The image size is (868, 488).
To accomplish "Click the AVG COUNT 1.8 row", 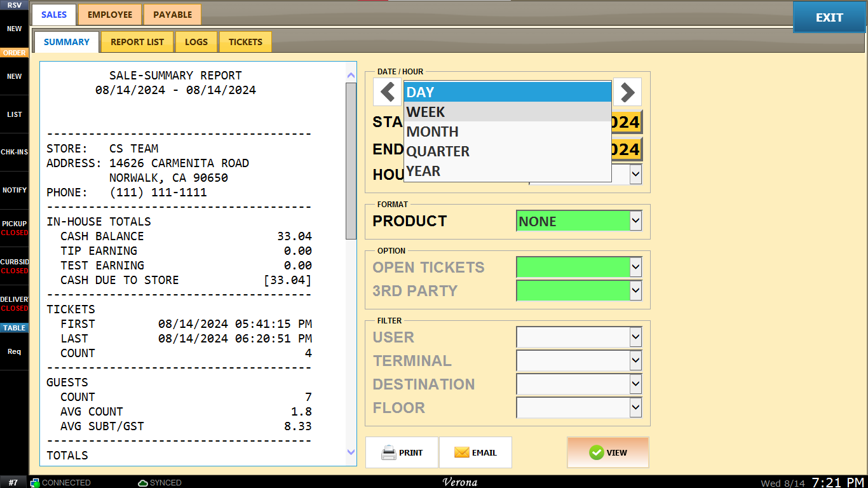I will click(186, 412).
